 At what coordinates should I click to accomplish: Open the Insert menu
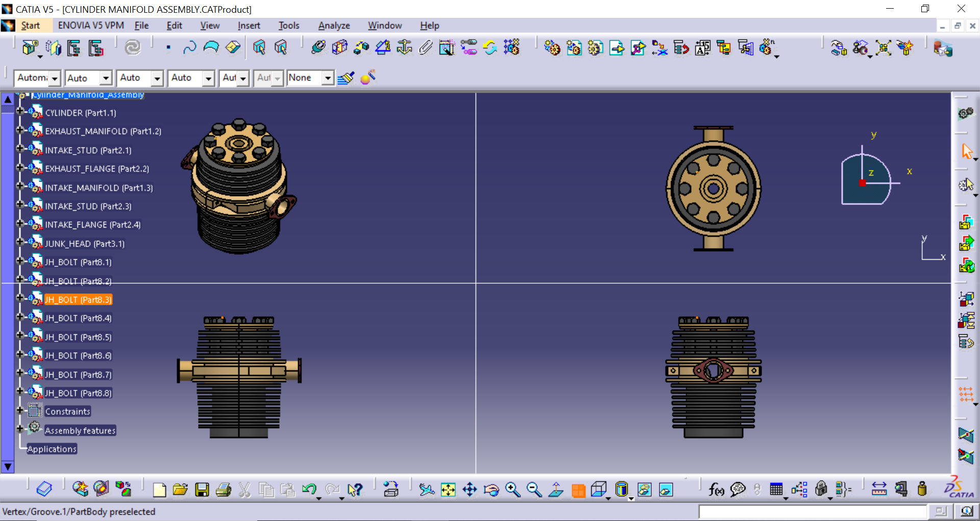[249, 26]
